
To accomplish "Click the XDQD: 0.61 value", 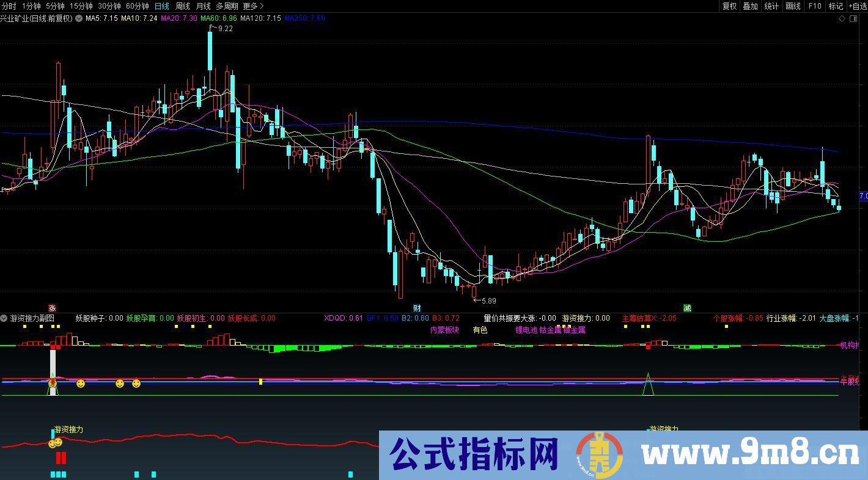I will pyautogui.click(x=344, y=318).
